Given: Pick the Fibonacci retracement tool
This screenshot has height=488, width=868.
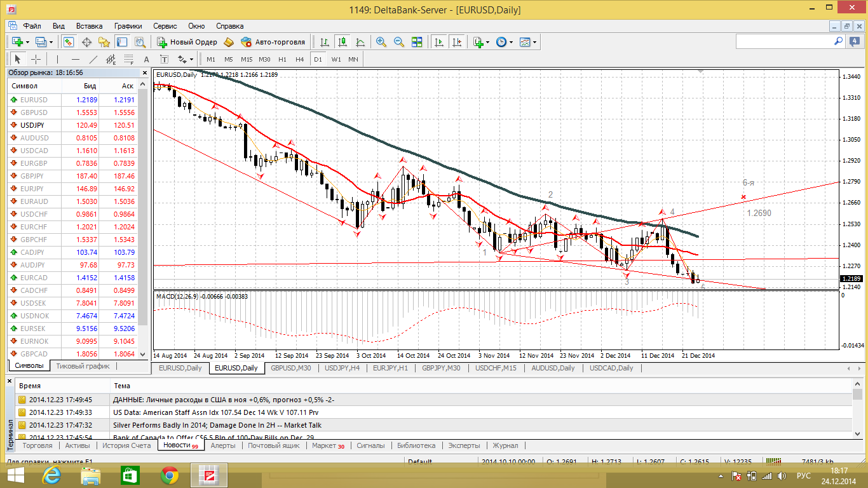Looking at the screenshot, I should tap(129, 59).
